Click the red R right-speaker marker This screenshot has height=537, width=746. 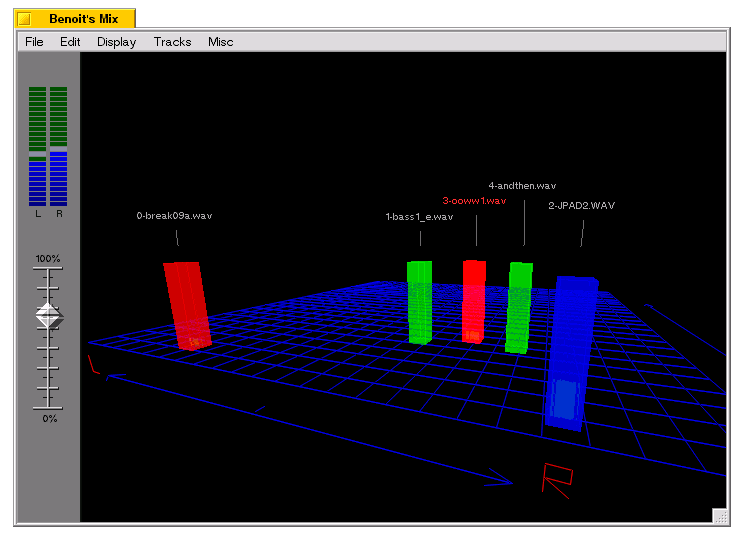coord(557,480)
